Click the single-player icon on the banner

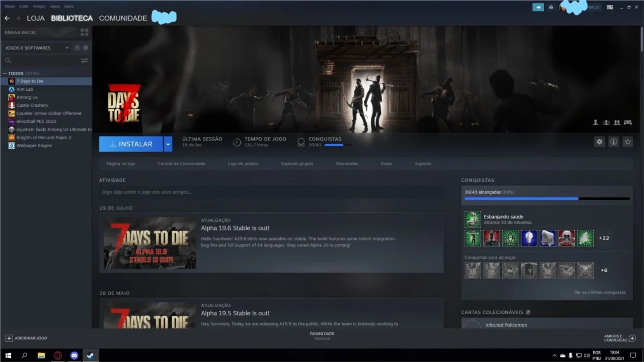coord(595,122)
